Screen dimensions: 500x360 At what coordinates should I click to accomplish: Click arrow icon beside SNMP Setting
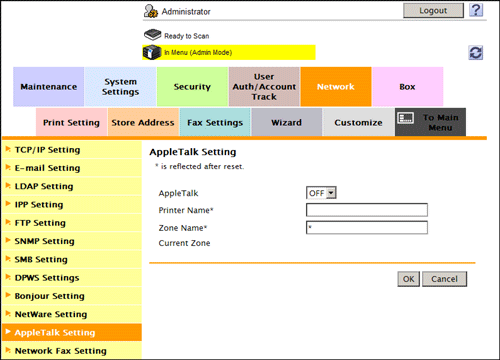pos(8,240)
